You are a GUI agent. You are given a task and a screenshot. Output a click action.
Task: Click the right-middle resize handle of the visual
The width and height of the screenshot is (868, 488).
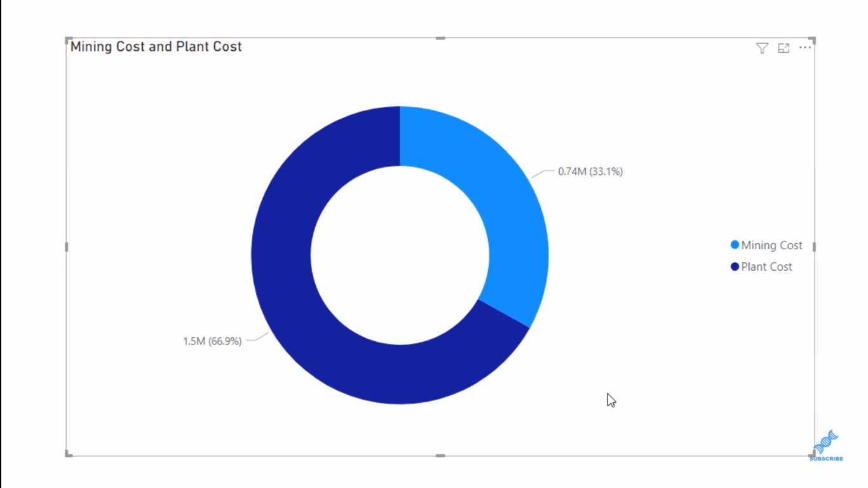(815, 247)
